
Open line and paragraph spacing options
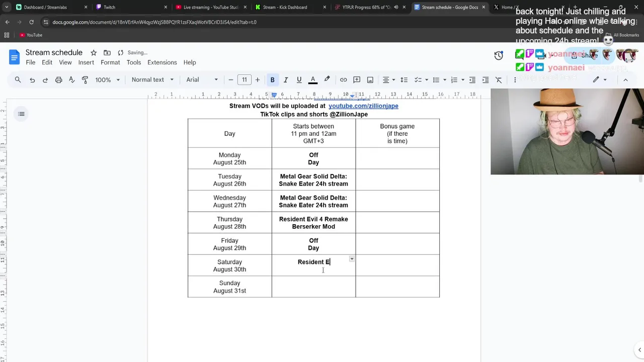[404, 79]
